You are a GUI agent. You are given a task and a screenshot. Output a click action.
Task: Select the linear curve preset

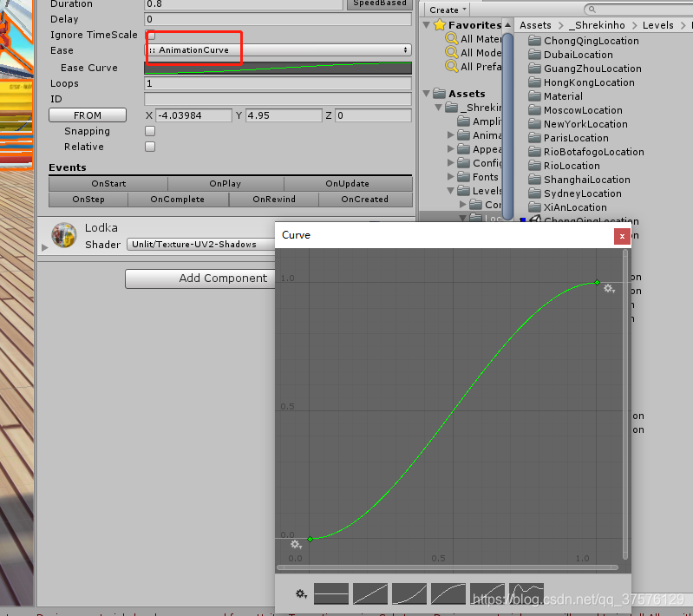tap(370, 594)
